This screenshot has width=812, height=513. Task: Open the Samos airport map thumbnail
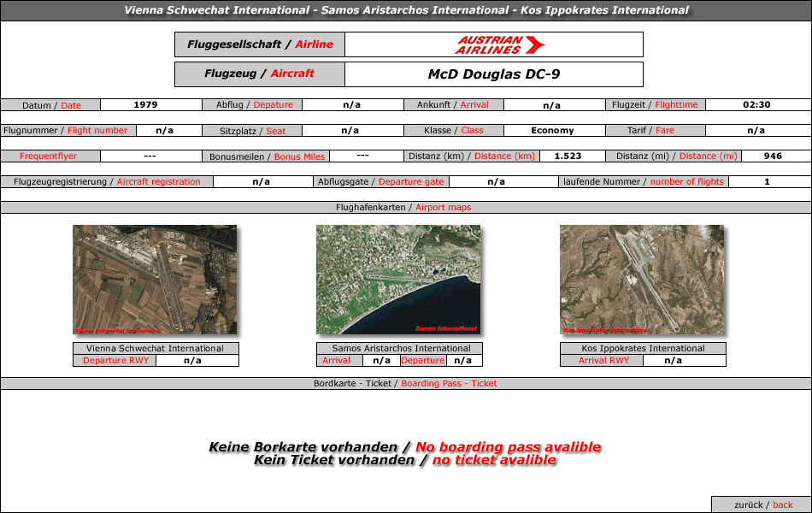(x=398, y=280)
